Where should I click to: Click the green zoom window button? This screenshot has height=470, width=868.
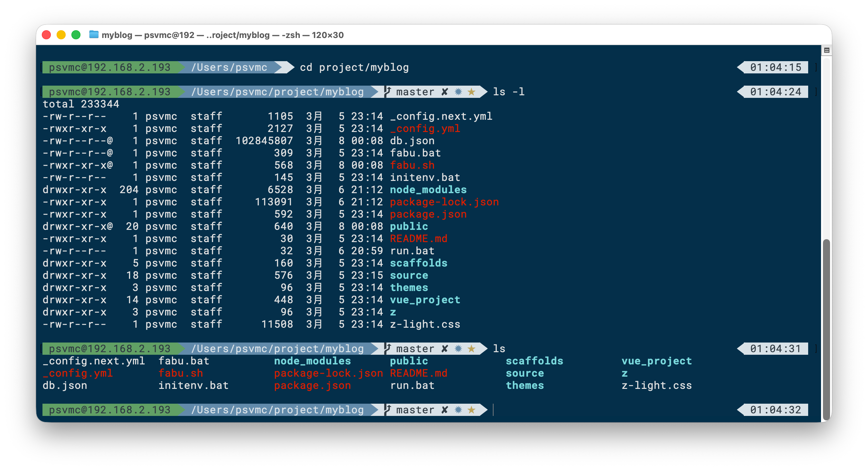[x=76, y=35]
